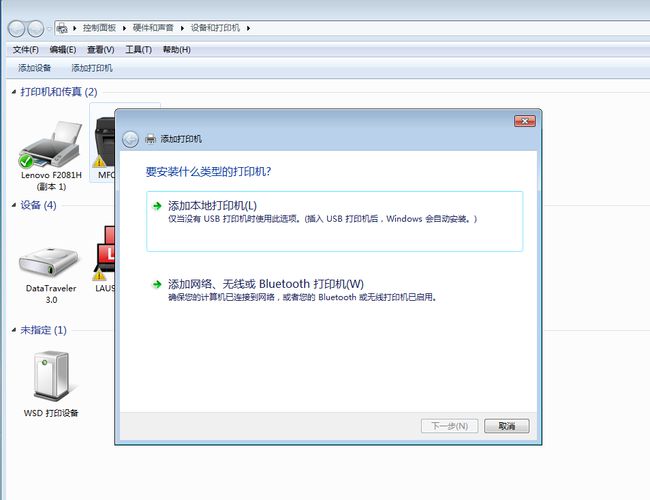This screenshot has height=500, width=650.
Task: Open the 编辑(E) menu
Action: click(63, 50)
